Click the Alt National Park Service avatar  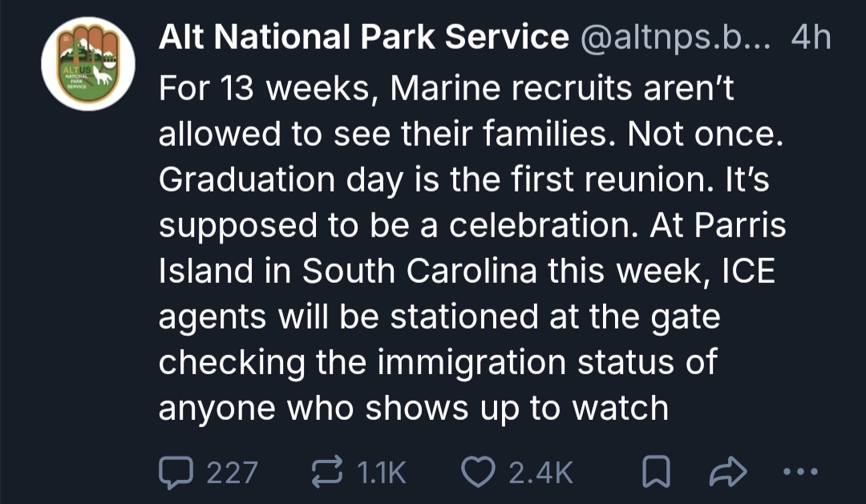click(88, 64)
